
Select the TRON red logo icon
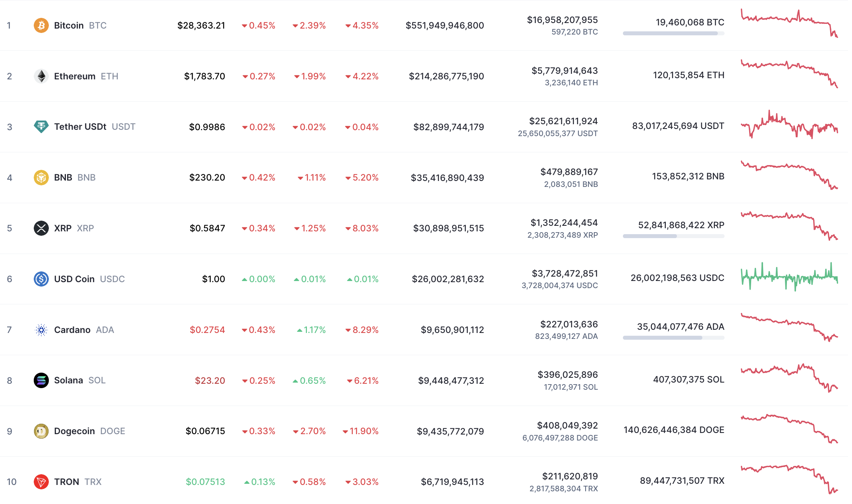(x=41, y=482)
